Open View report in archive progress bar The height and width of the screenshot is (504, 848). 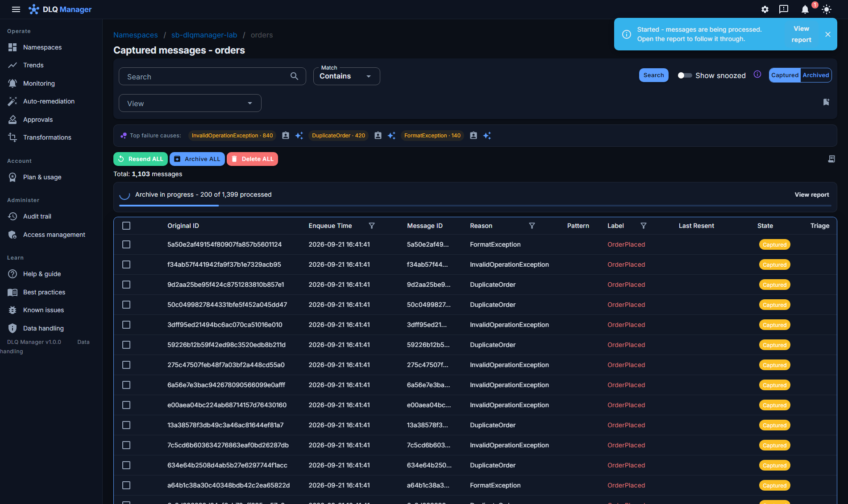[x=811, y=194]
